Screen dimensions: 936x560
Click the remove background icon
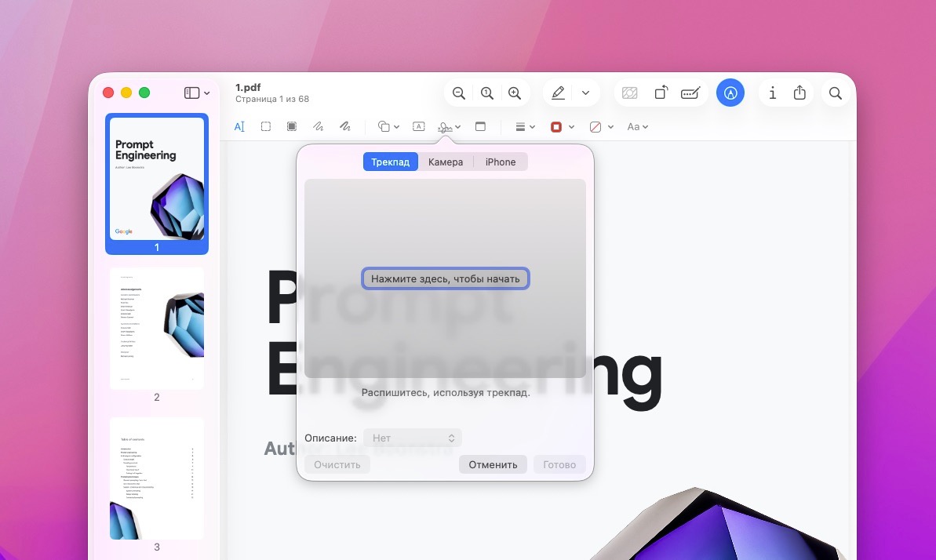630,93
